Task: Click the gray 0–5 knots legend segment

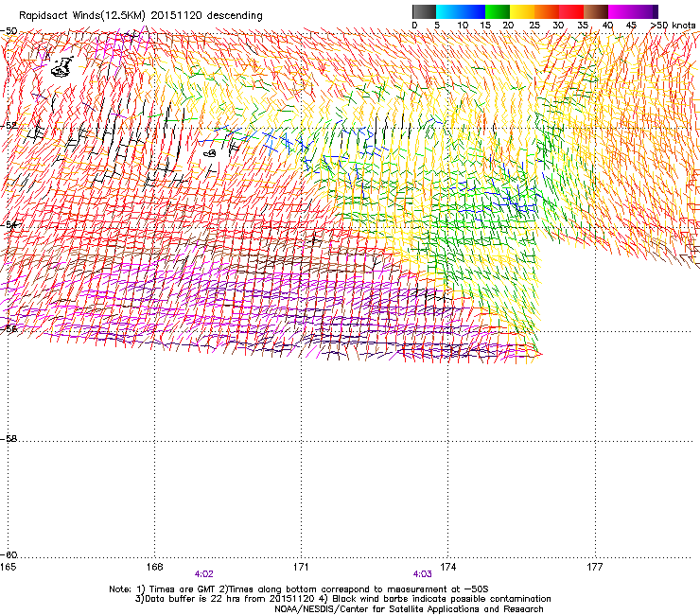Action: (424, 11)
